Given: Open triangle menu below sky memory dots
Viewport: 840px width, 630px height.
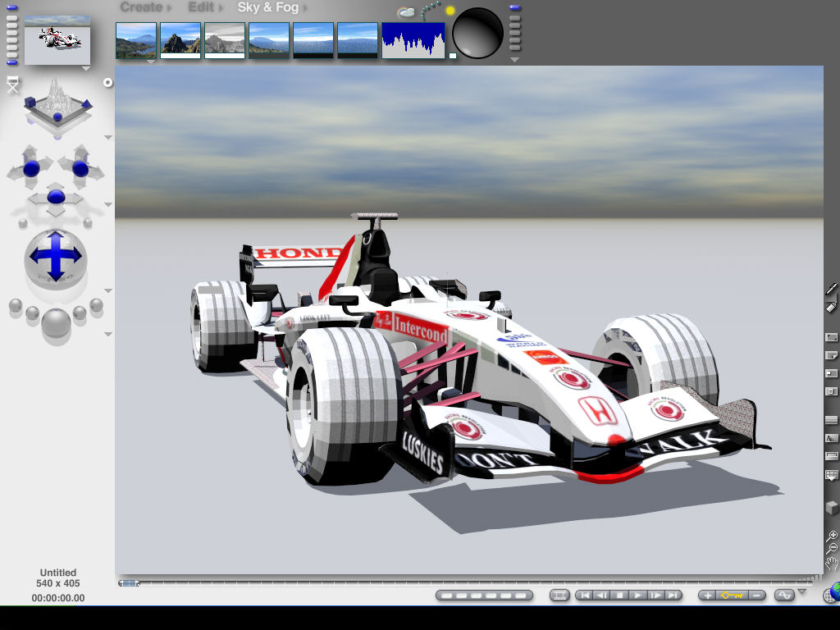Looking at the screenshot, I should (515, 60).
